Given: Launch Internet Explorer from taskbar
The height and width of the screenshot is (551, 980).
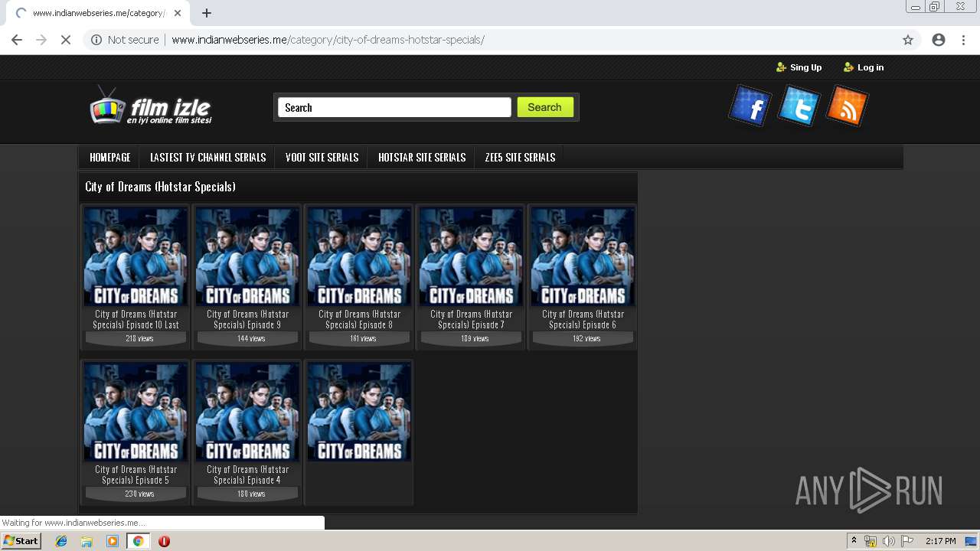Looking at the screenshot, I should coord(61,541).
